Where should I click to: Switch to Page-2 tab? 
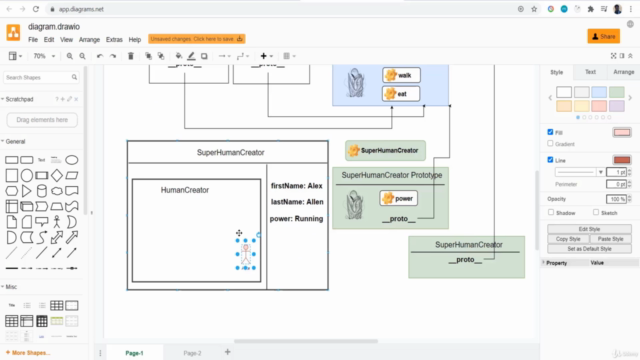[192, 353]
